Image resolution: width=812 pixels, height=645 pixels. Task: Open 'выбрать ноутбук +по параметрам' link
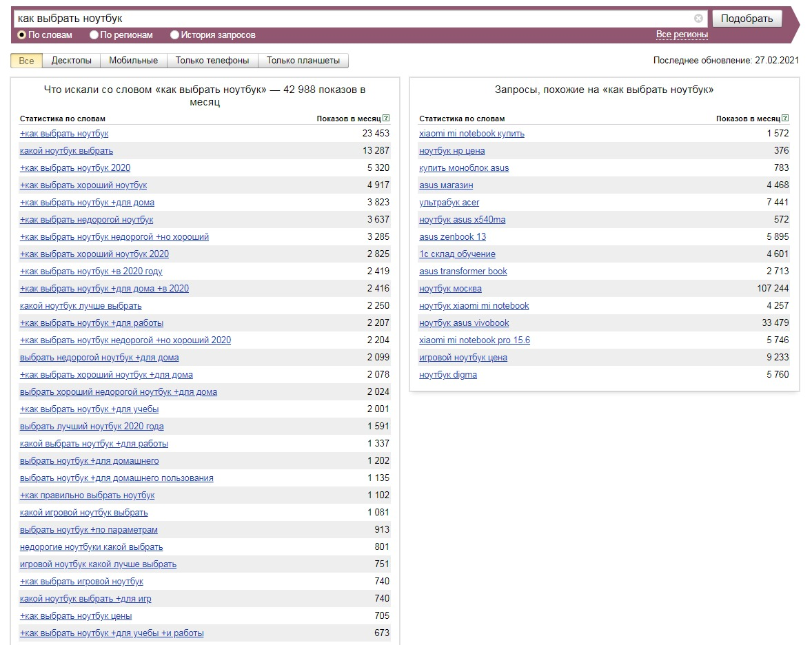[x=88, y=530]
